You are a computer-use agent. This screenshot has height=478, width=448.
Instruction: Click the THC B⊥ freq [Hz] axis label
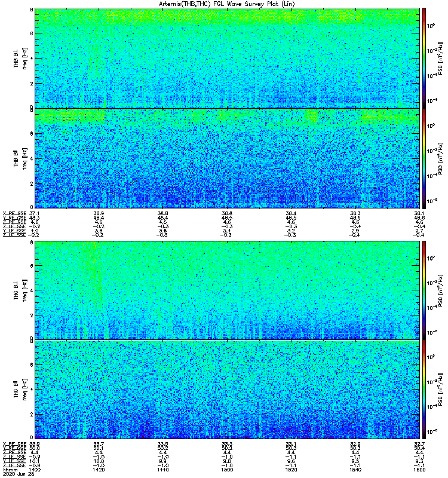click(20, 290)
